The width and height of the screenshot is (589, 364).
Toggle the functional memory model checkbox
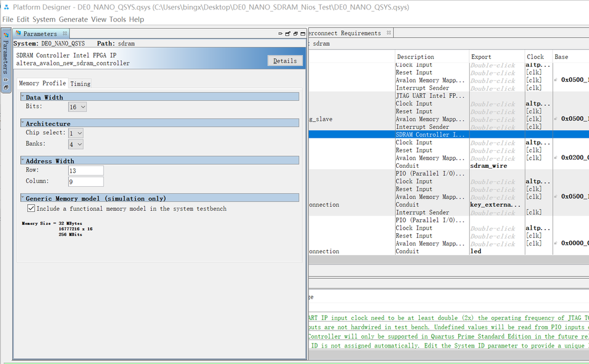31,209
